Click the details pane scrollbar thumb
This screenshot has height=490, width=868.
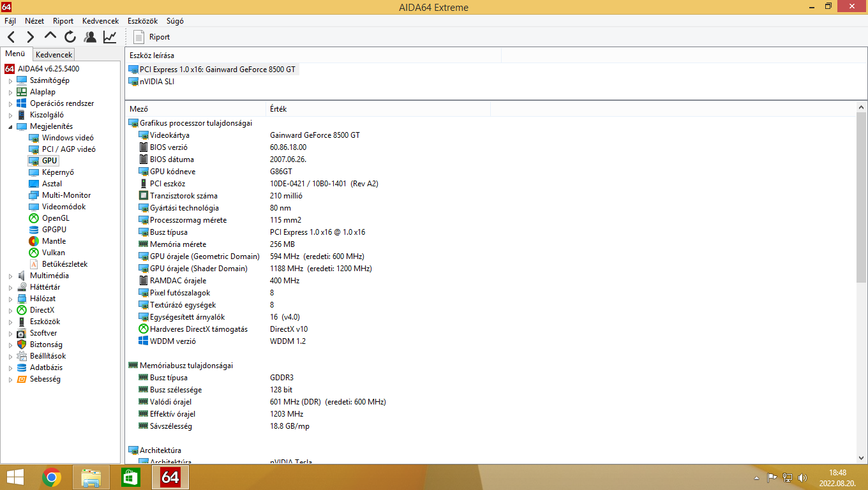(862, 198)
